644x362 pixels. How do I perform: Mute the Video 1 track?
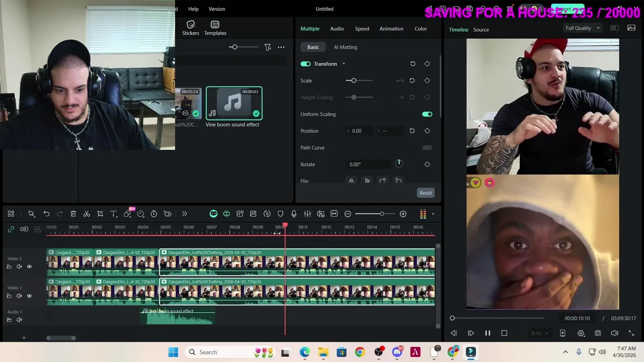coord(19,296)
